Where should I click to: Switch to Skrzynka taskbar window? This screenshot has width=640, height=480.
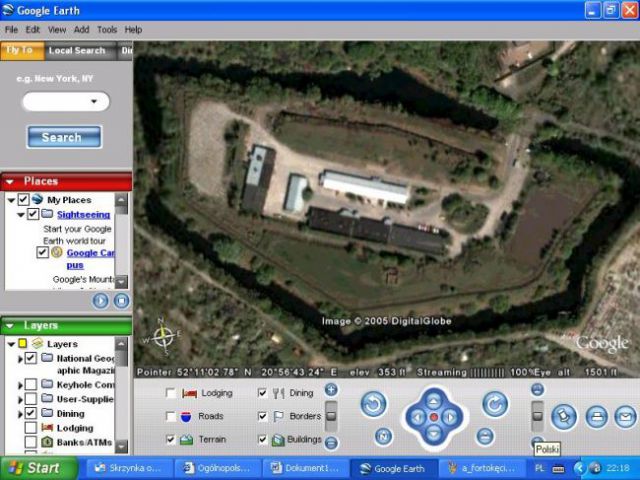pos(129,468)
